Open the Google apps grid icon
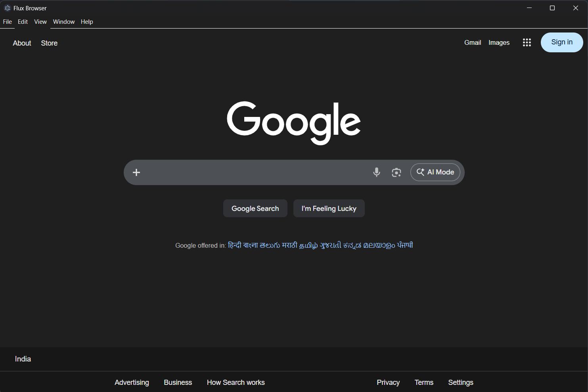Viewport: 588px width, 392px height. coord(527,42)
